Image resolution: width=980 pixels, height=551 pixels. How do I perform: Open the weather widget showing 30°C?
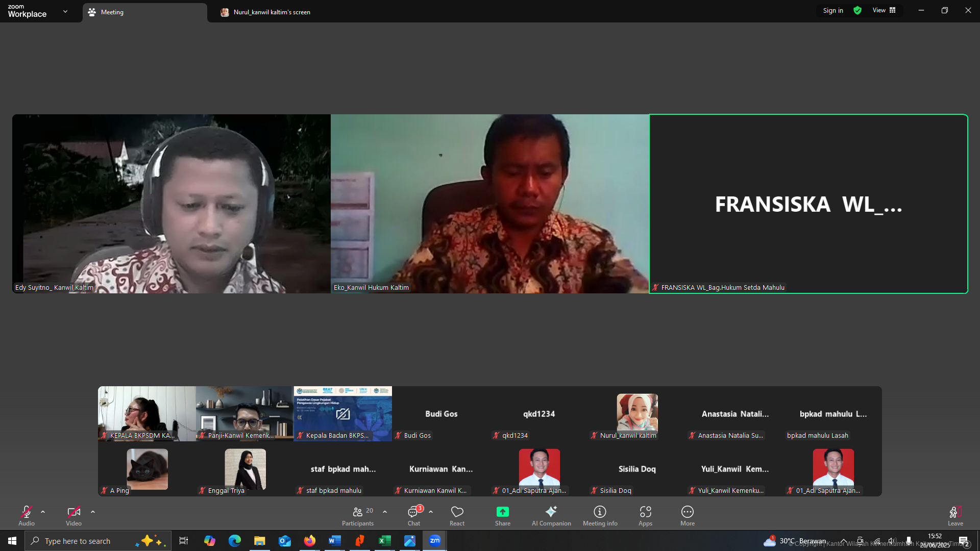click(x=794, y=541)
